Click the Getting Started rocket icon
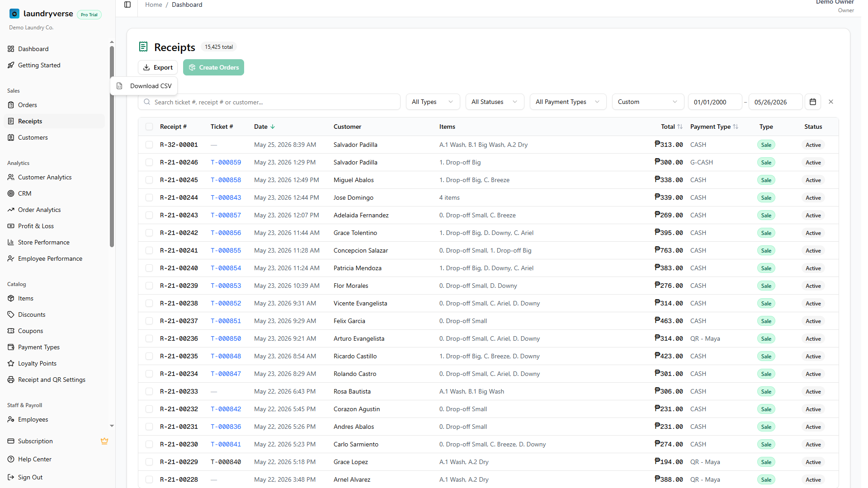The height and width of the screenshot is (488, 868). (11, 65)
